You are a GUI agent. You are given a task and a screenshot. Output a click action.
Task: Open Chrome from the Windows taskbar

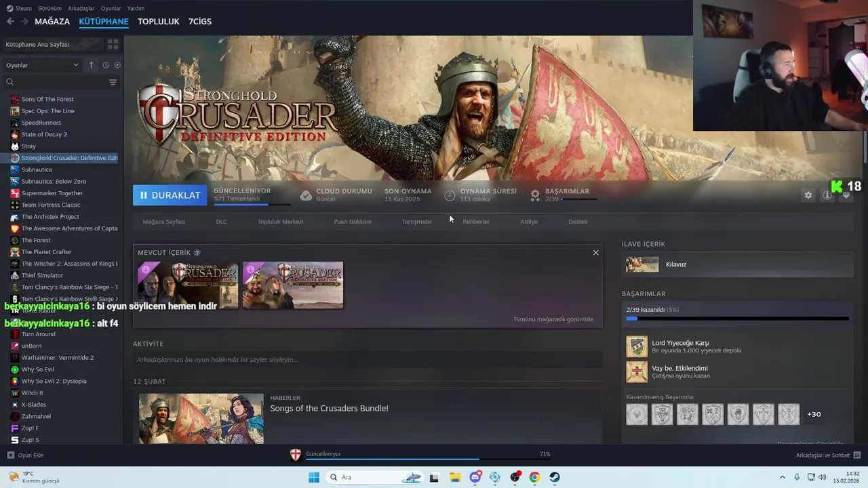point(534,477)
